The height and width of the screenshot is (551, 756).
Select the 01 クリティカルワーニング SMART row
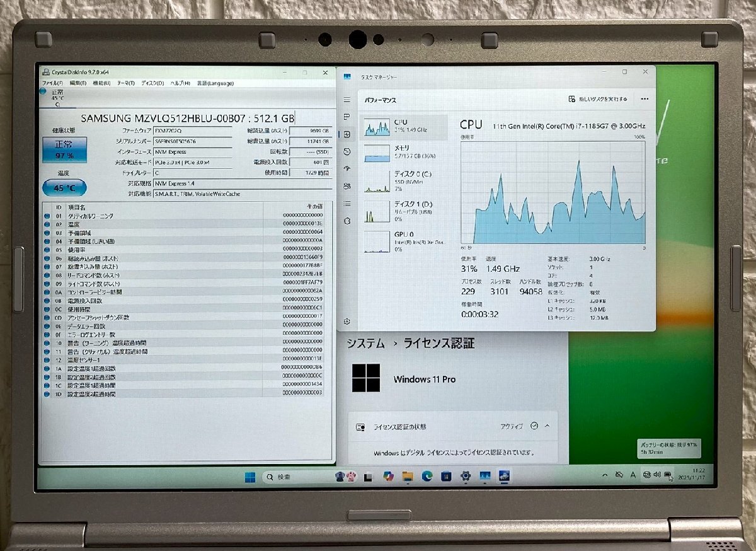[187, 216]
